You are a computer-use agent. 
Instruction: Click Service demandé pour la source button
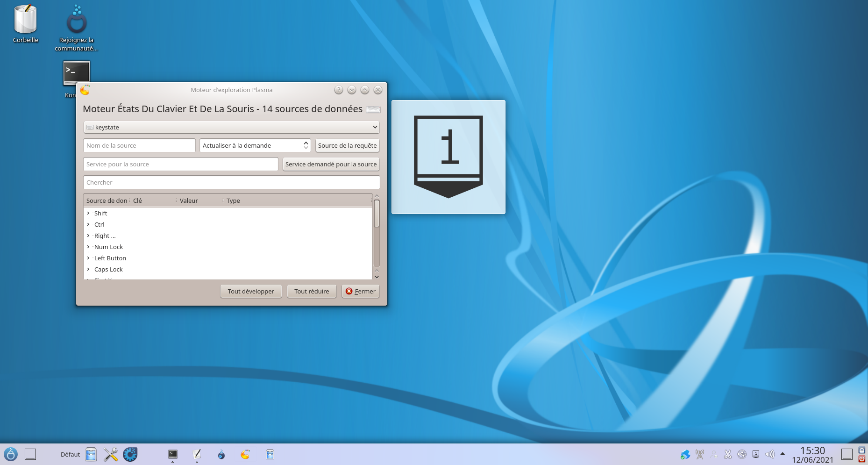pyautogui.click(x=331, y=164)
